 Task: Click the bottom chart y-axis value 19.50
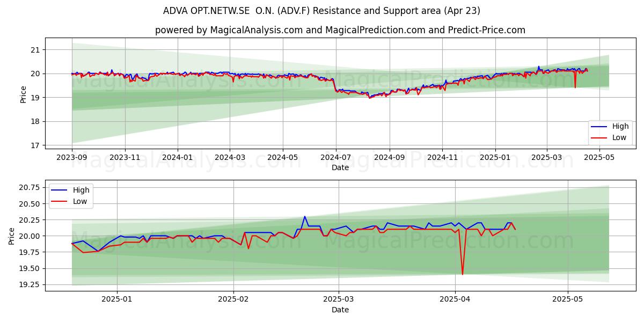click(31, 269)
